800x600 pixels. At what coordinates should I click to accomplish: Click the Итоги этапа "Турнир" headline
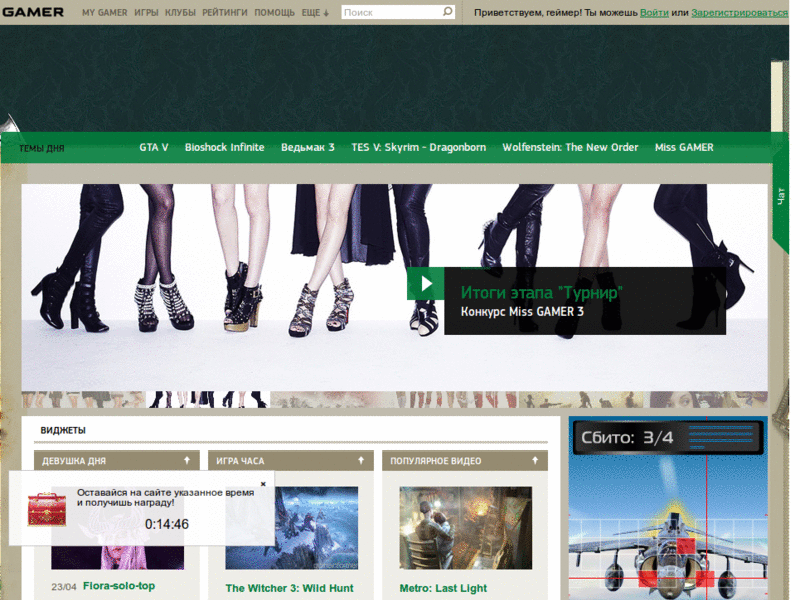(542, 292)
